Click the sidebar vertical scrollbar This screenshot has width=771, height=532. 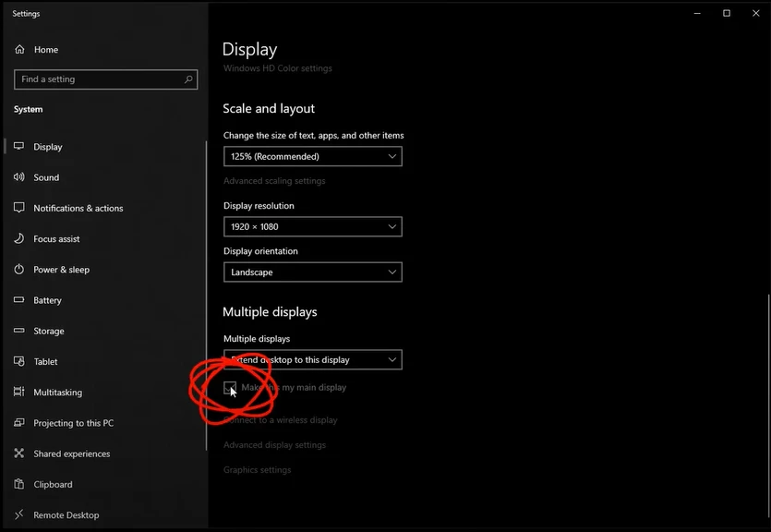coord(206,295)
